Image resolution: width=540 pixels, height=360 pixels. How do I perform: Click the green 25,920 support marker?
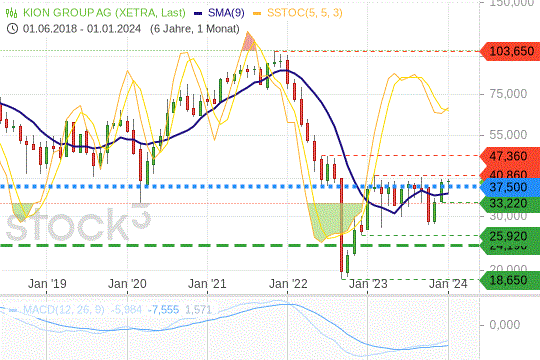coord(510,236)
